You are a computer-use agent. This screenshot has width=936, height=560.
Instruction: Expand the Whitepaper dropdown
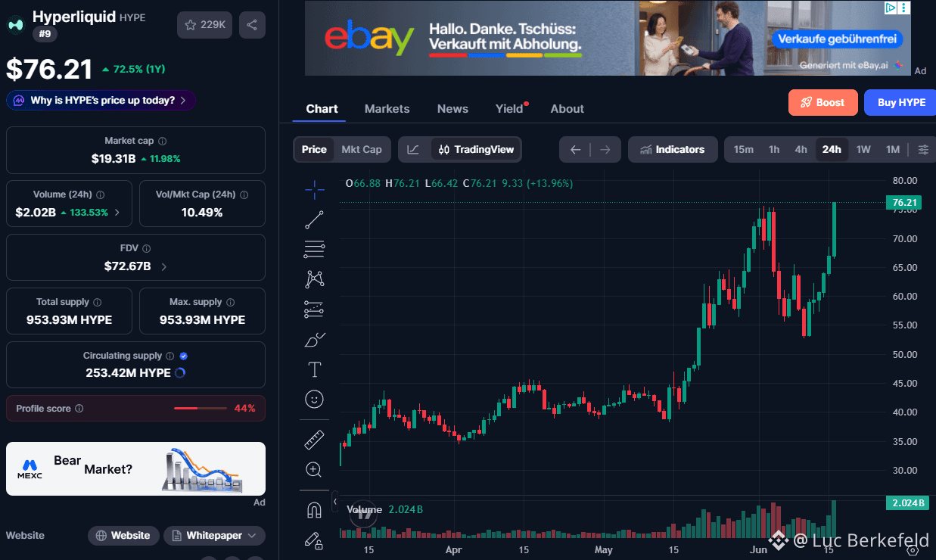pos(214,536)
